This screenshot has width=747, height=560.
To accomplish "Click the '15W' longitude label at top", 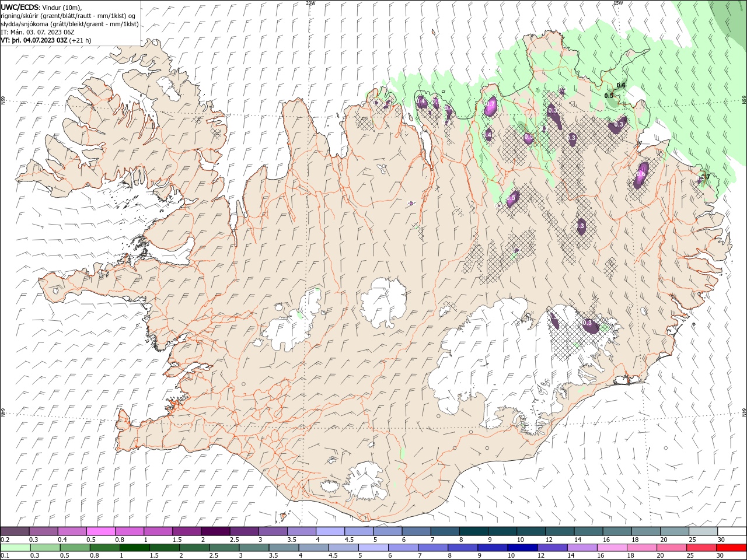I will (x=618, y=3).
